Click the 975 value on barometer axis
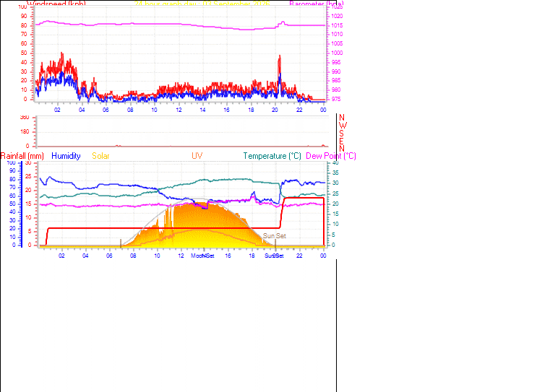The width and height of the screenshot is (550, 392). point(335,99)
